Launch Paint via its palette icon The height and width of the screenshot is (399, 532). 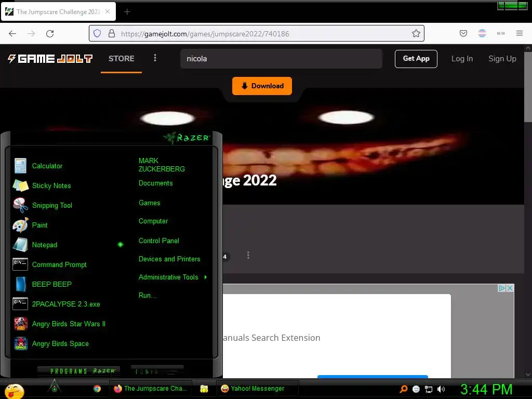20,225
